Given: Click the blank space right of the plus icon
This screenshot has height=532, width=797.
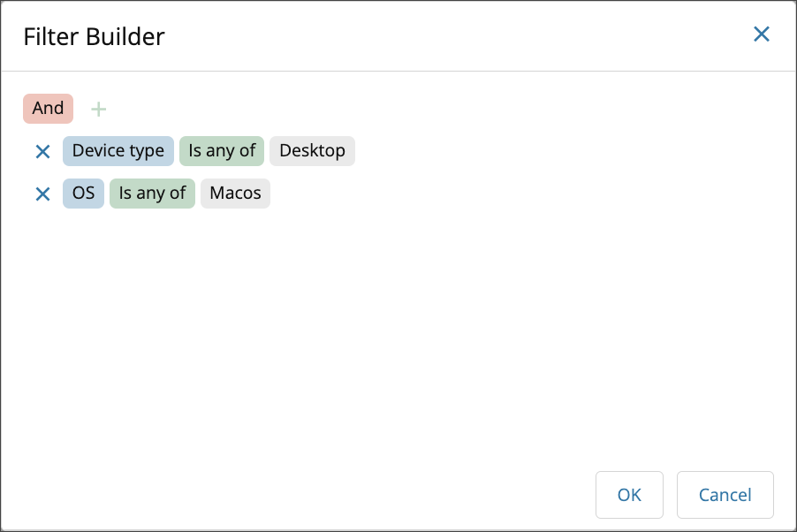Looking at the screenshot, I should coord(398,109).
